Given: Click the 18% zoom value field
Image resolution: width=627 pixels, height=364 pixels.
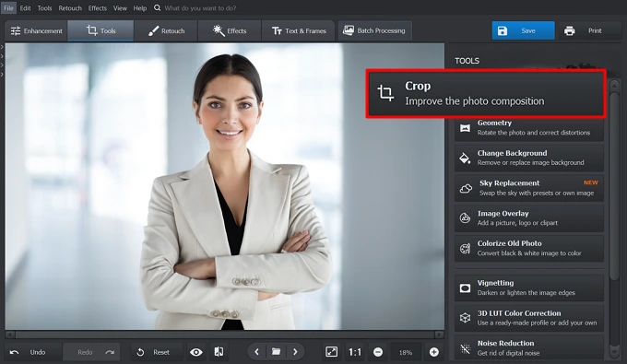Looking at the screenshot, I should coord(406,352).
